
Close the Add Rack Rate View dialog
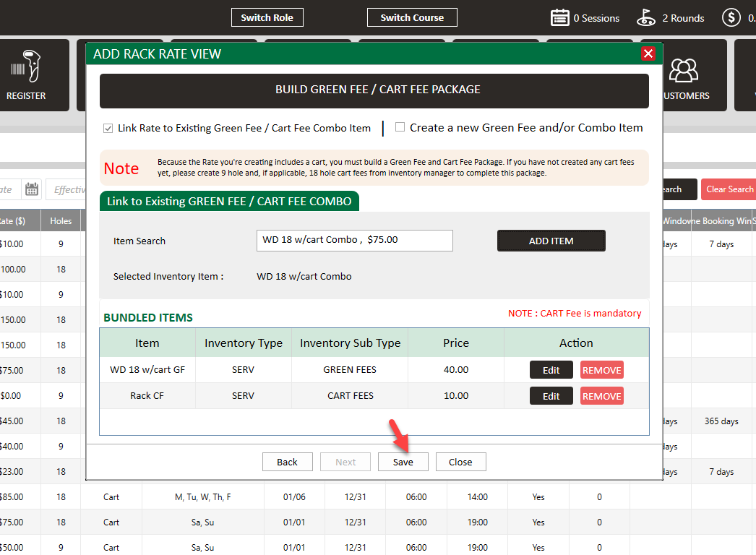pos(648,53)
